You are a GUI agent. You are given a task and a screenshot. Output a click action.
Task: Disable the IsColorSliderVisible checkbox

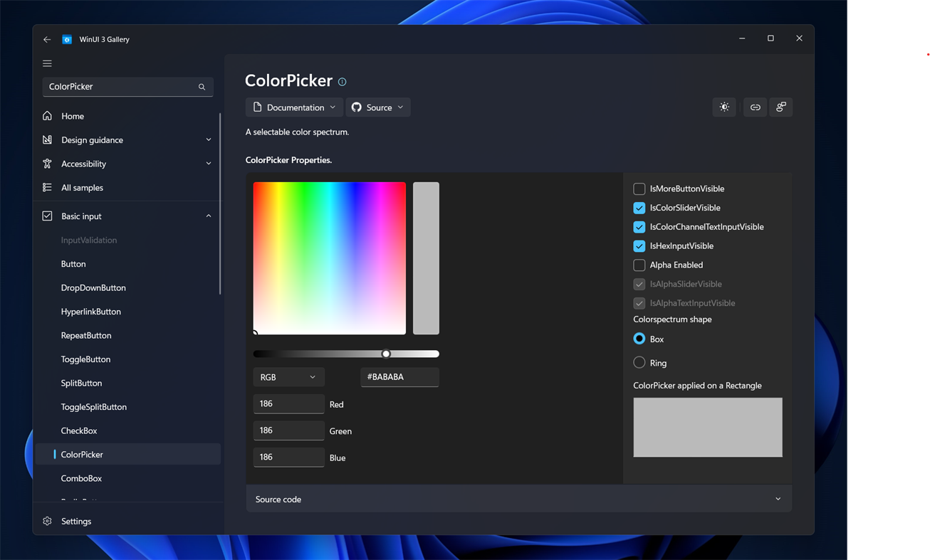tap(639, 208)
